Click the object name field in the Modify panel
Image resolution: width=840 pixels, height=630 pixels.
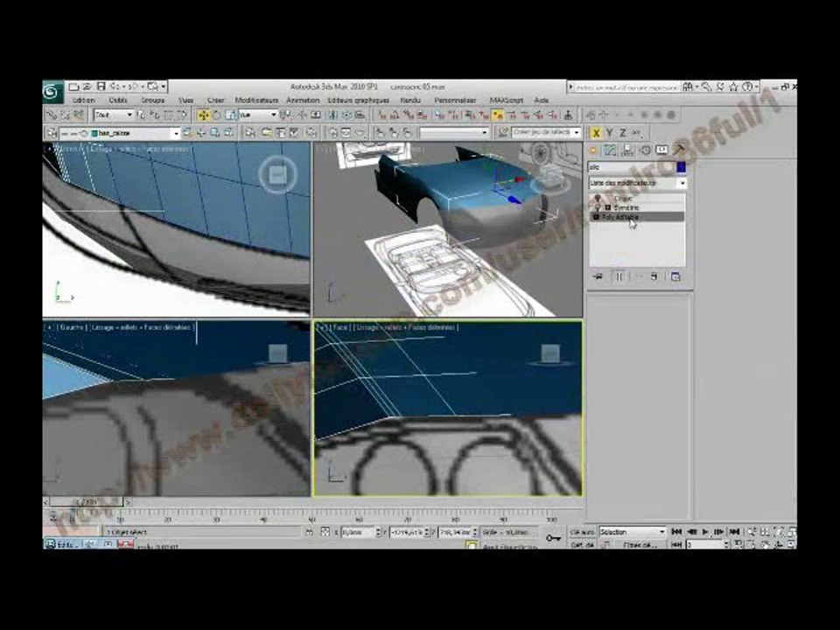click(632, 167)
